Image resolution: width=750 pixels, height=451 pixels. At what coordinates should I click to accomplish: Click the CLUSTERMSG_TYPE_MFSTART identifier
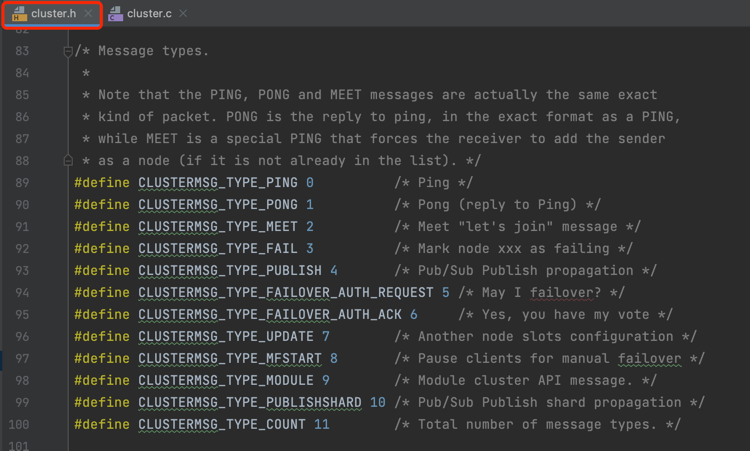pyautogui.click(x=230, y=359)
